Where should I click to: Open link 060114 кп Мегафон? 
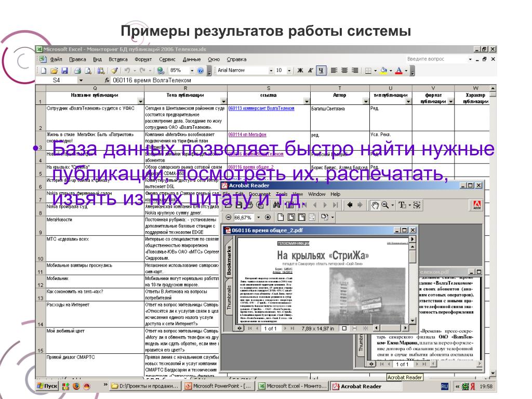click(x=247, y=135)
